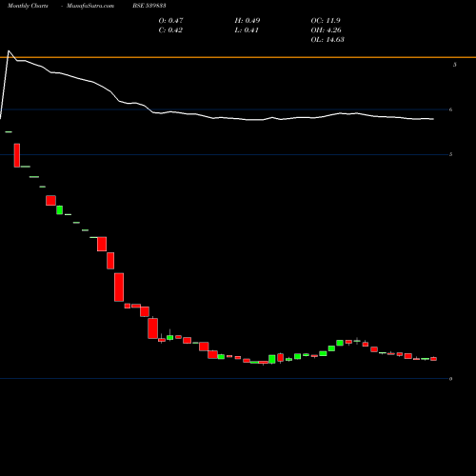Click the "Monthly Charts" title text
Screen dimensions: 476x476
(28, 6)
